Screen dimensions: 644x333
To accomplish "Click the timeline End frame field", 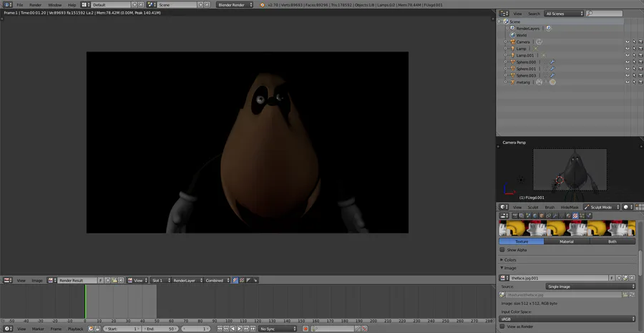I will (160, 329).
